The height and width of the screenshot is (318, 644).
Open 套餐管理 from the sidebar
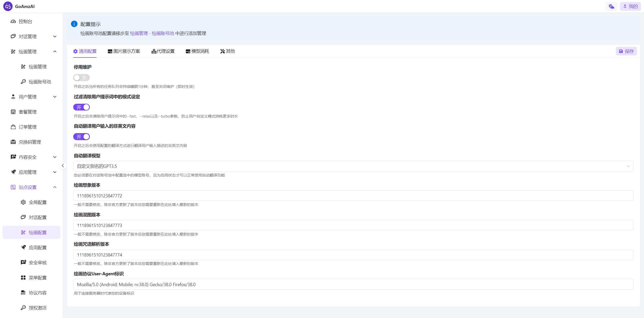click(28, 112)
